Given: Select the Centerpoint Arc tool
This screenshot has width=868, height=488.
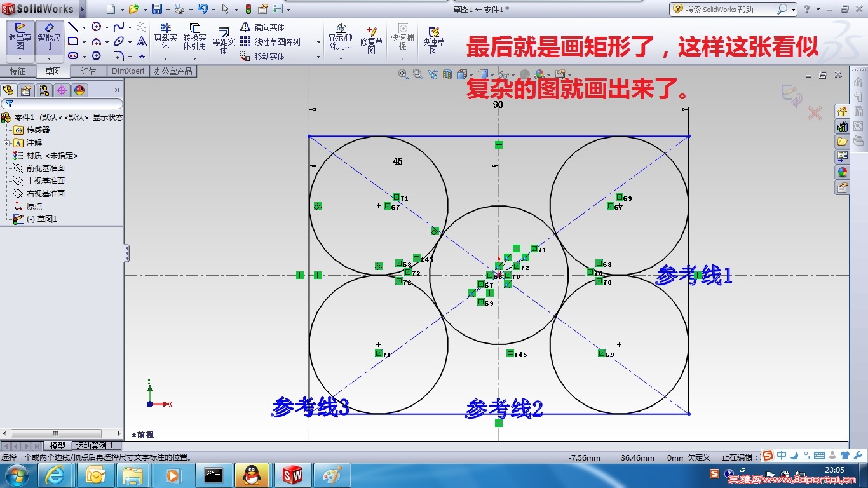Looking at the screenshot, I should coord(96,41).
